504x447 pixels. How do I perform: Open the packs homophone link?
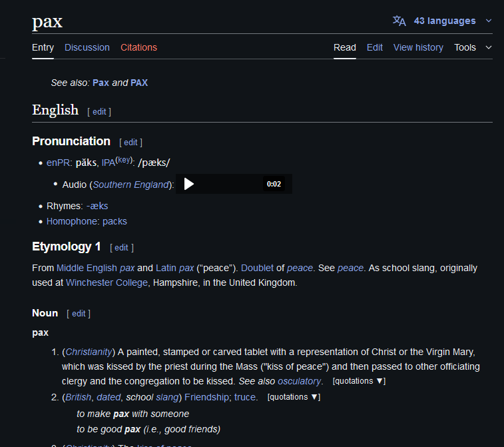click(x=115, y=222)
